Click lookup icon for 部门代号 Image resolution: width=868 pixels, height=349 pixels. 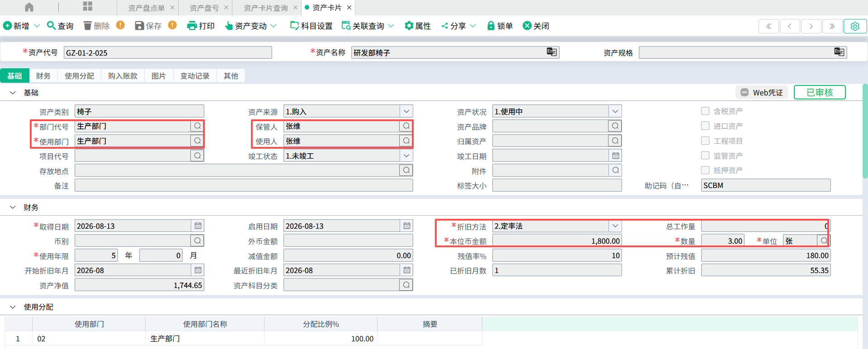tap(197, 126)
